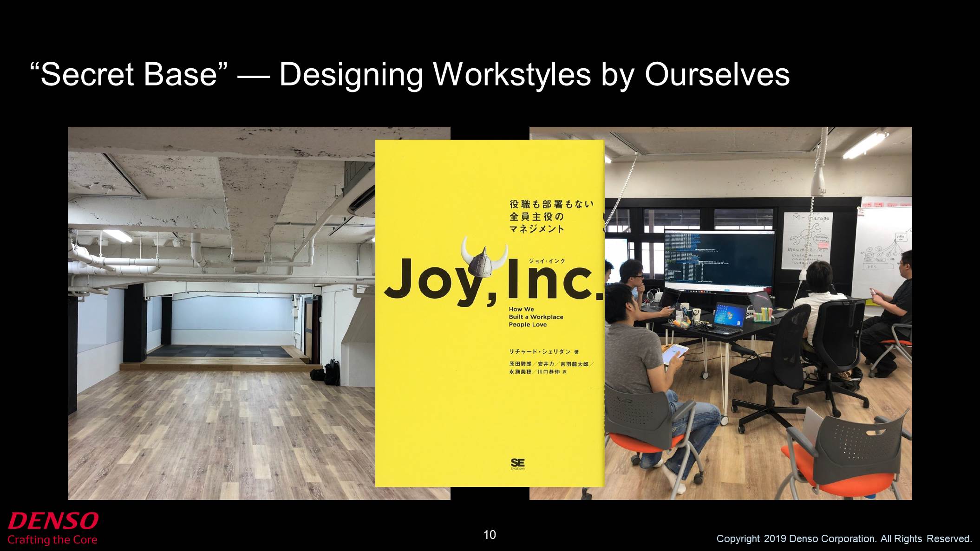This screenshot has height=551, width=980.
Task: Click the laptop showing Windows desktop
Action: (x=727, y=318)
